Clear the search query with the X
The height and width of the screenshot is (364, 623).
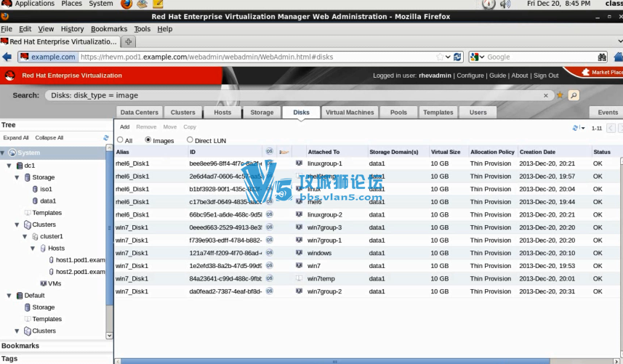tap(545, 95)
